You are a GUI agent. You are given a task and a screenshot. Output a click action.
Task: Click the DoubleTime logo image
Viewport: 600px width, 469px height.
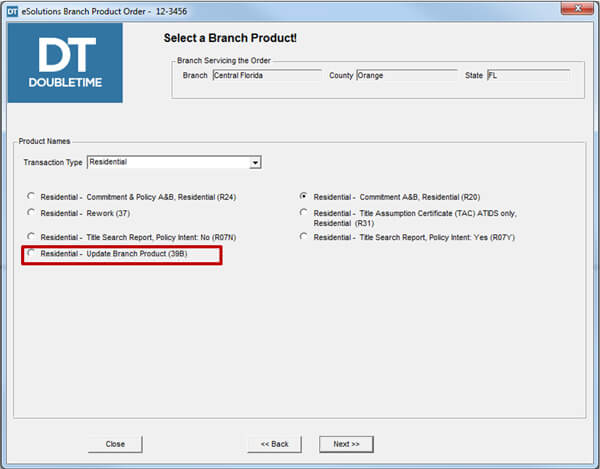pyautogui.click(x=65, y=63)
